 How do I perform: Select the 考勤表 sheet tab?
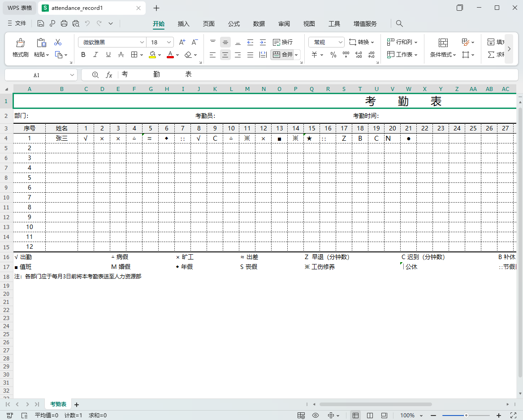58,404
